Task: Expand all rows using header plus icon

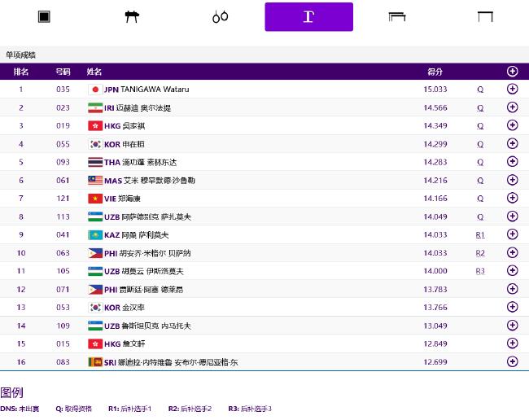Action: tap(512, 71)
